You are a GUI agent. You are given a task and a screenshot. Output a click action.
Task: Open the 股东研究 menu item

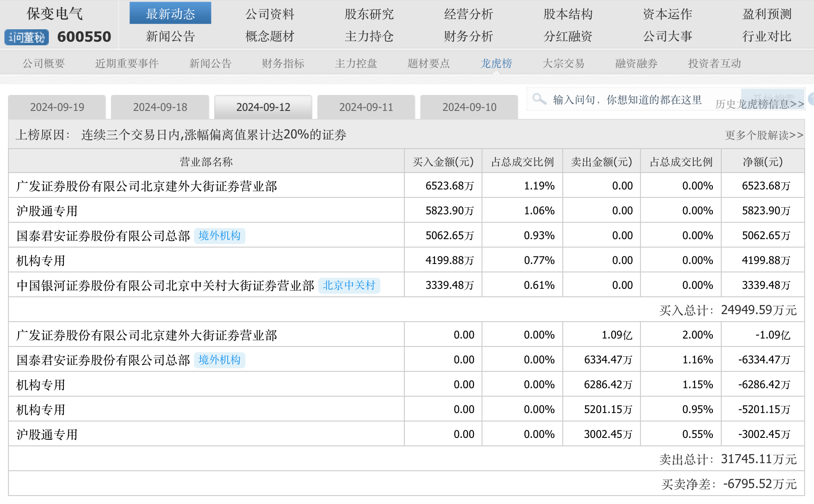coord(369,14)
